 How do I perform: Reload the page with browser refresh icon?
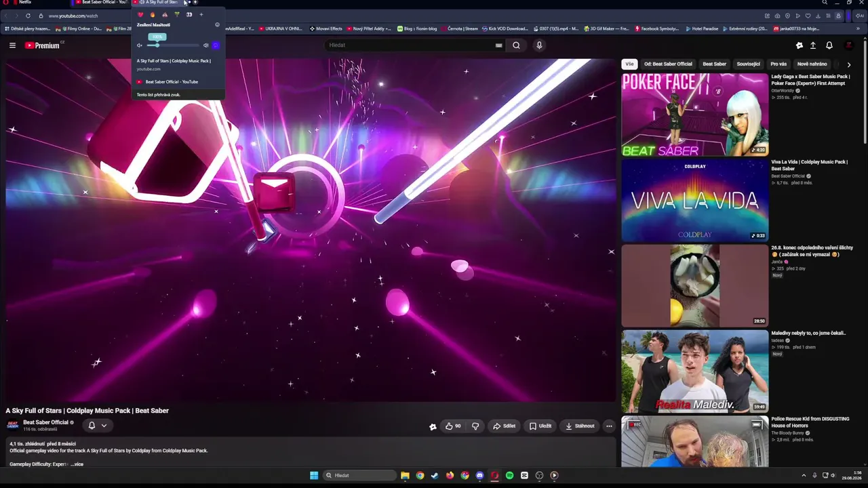pos(28,16)
